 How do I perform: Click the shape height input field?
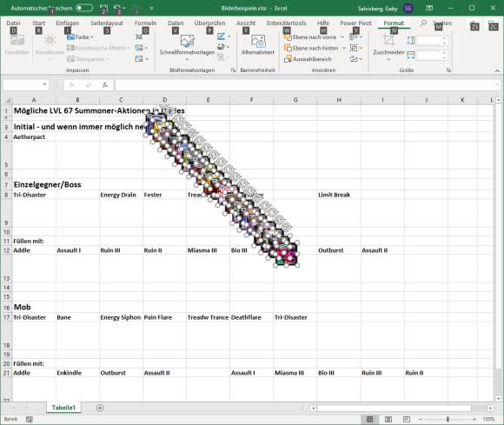coord(428,41)
